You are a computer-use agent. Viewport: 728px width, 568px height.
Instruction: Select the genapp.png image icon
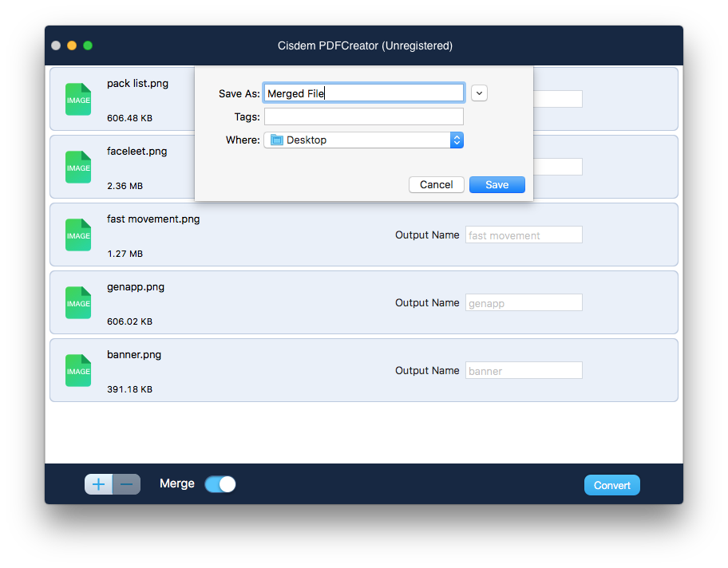click(78, 303)
